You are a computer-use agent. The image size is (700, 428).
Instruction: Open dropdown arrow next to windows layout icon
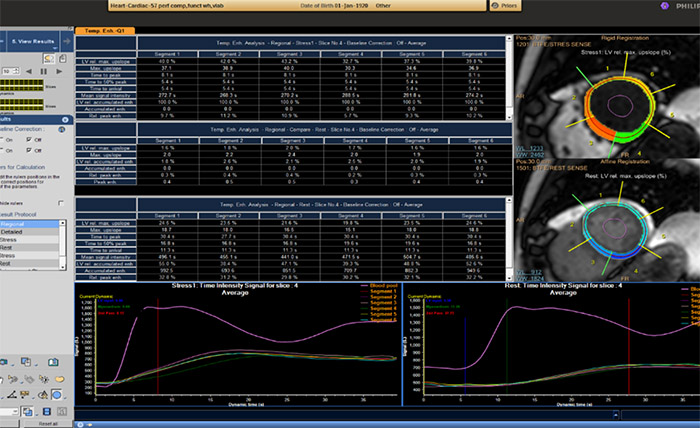[35, 365]
